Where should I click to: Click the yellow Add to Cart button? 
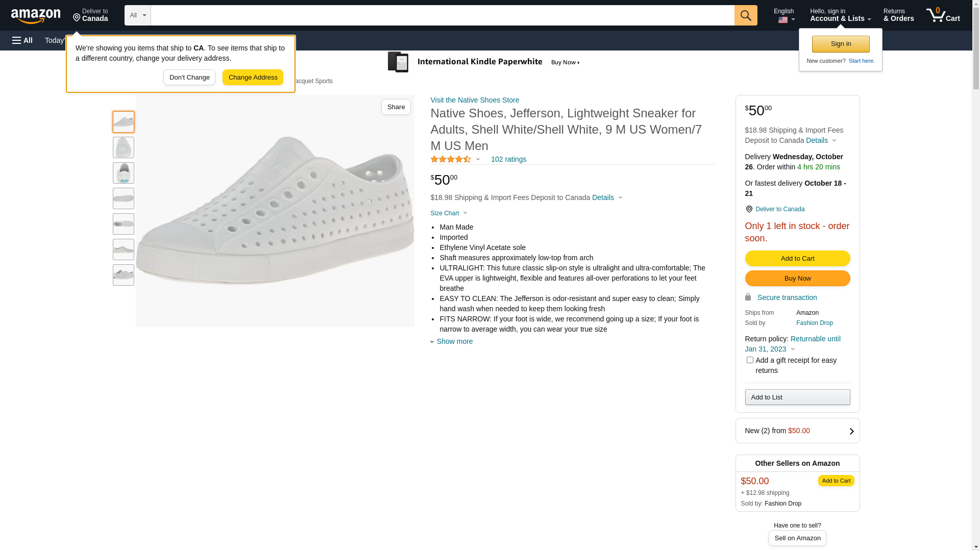797,259
